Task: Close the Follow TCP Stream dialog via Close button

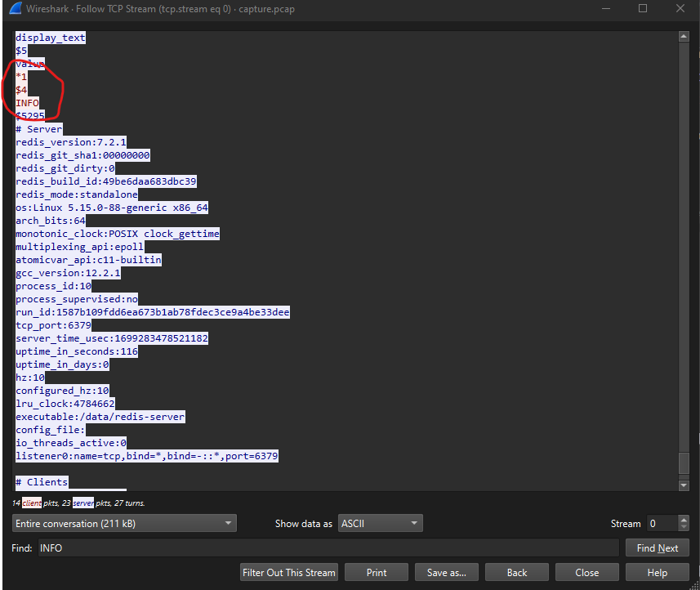Action: [x=587, y=573]
